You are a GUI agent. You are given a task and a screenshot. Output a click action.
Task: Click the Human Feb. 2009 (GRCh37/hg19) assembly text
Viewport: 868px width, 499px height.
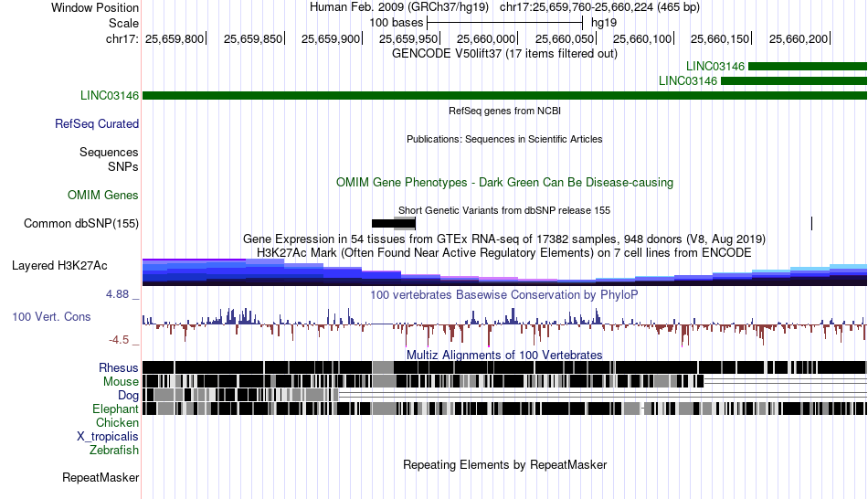(399, 7)
